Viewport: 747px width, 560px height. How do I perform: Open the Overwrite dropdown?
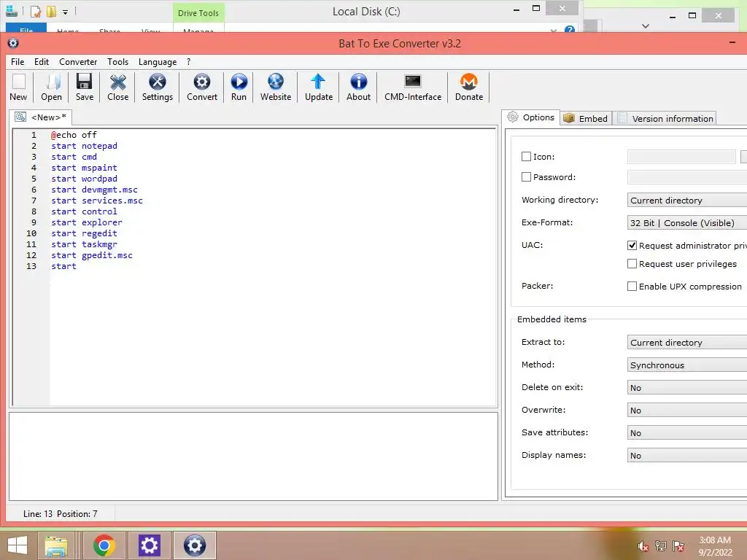pos(687,410)
